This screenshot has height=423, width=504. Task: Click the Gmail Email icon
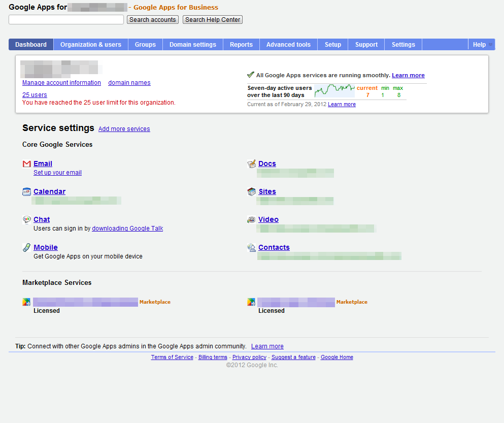[27, 164]
